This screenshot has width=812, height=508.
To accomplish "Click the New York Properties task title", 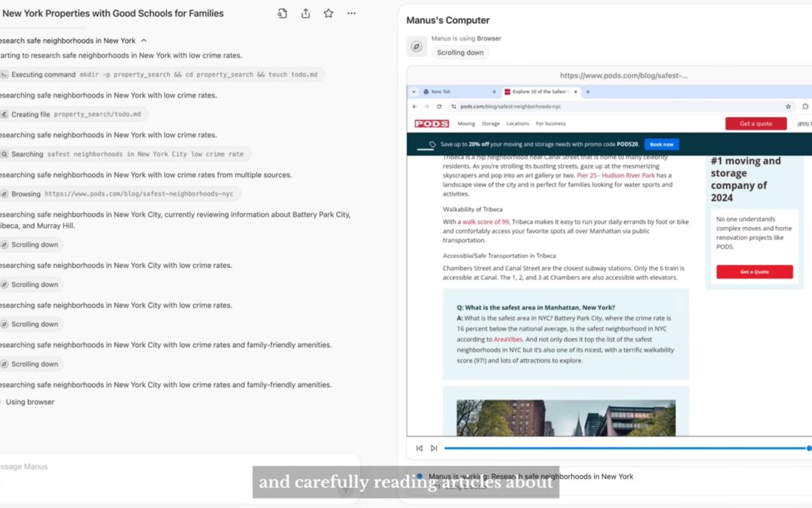I will pos(113,14).
